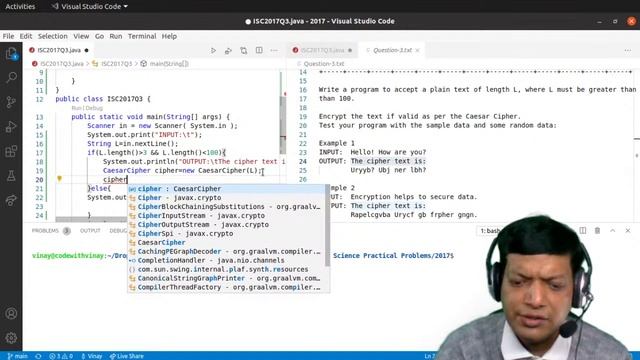Click Activities in the top bar
The width and height of the screenshot is (640, 360).
(x=20, y=6)
